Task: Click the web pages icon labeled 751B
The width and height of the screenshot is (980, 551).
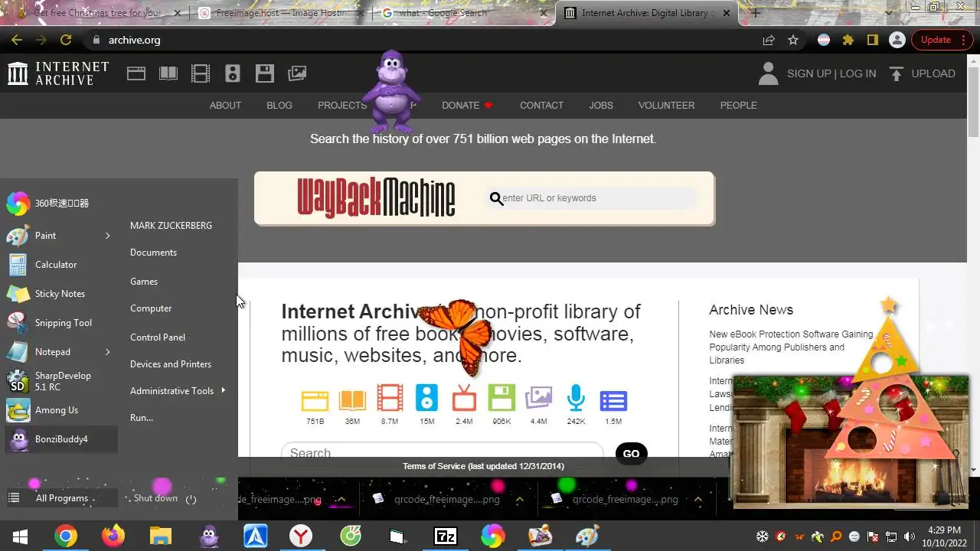Action: (x=315, y=400)
